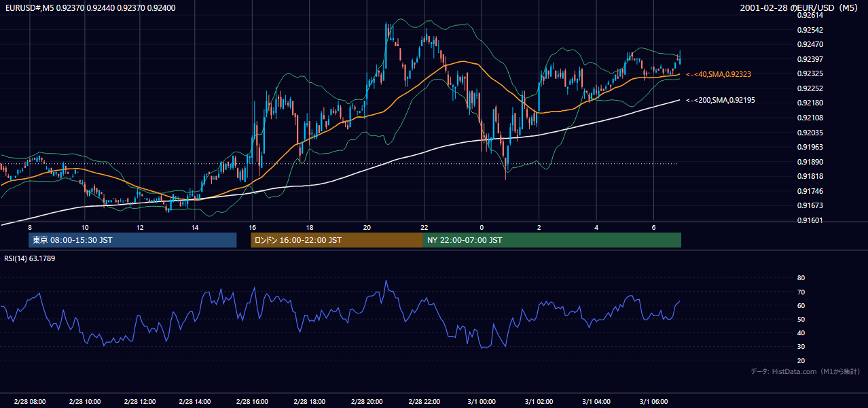Click price axis value 0.92542
The width and height of the screenshot is (868, 408).
[x=810, y=30]
